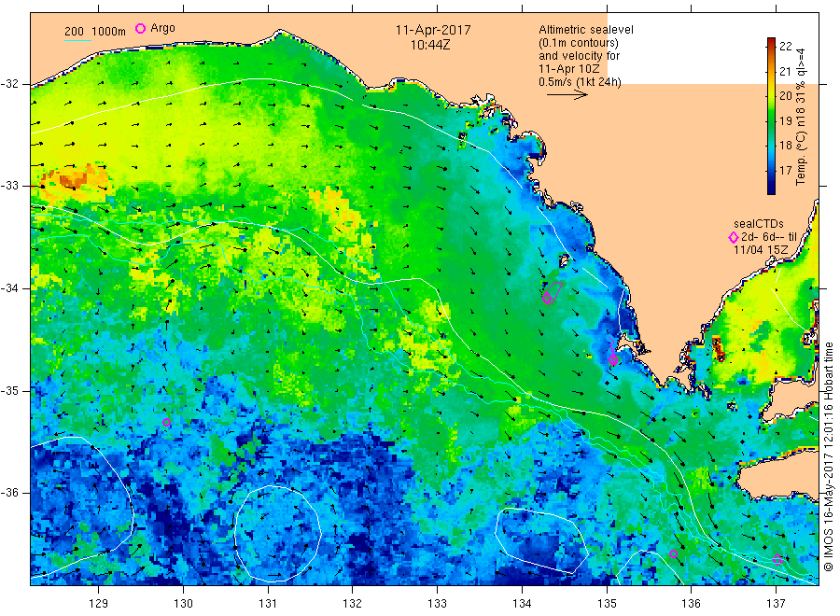Click the 'sealCTDs' legend label
Screen dimensions: 840x616
tap(758, 224)
